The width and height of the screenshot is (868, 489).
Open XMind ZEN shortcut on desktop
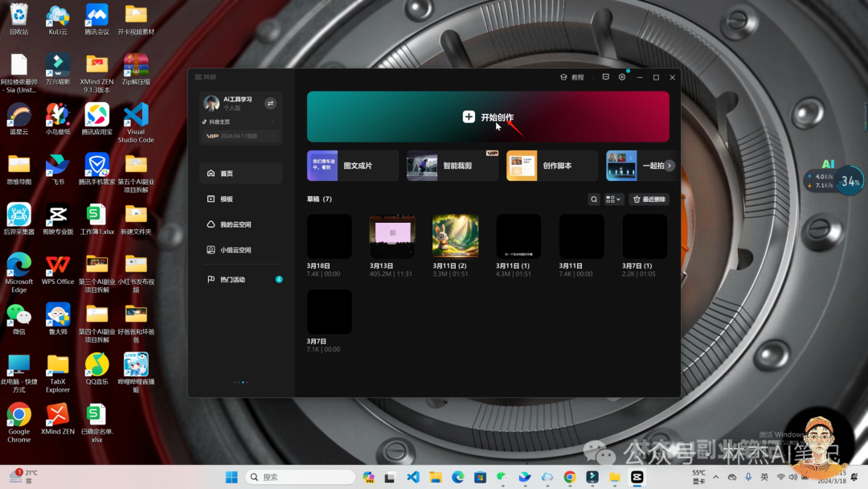click(x=58, y=419)
